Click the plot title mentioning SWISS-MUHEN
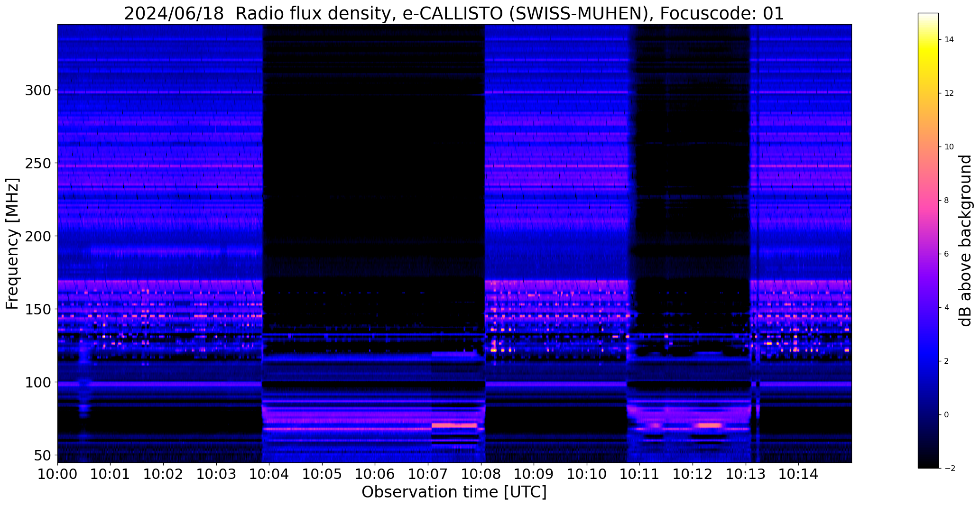Image resolution: width=980 pixels, height=506 pixels. [x=454, y=13]
